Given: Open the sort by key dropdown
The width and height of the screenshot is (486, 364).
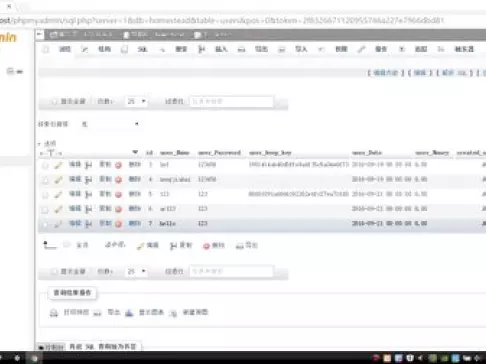Looking at the screenshot, I should tap(109, 124).
